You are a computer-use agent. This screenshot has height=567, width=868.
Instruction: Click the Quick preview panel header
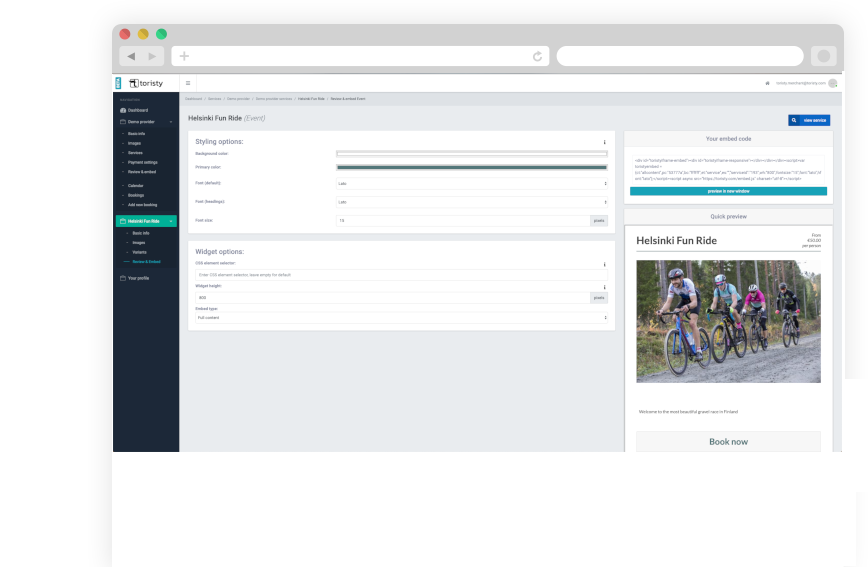tap(728, 217)
